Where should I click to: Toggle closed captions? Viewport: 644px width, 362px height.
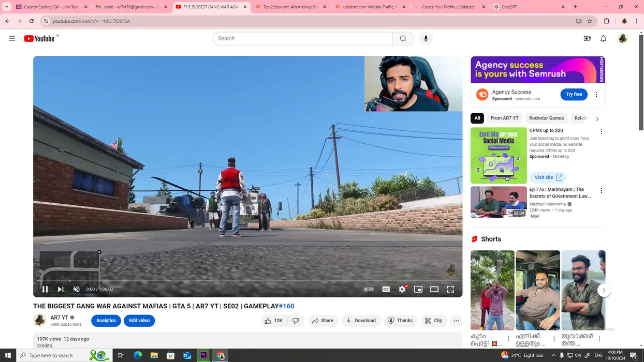[x=386, y=289]
